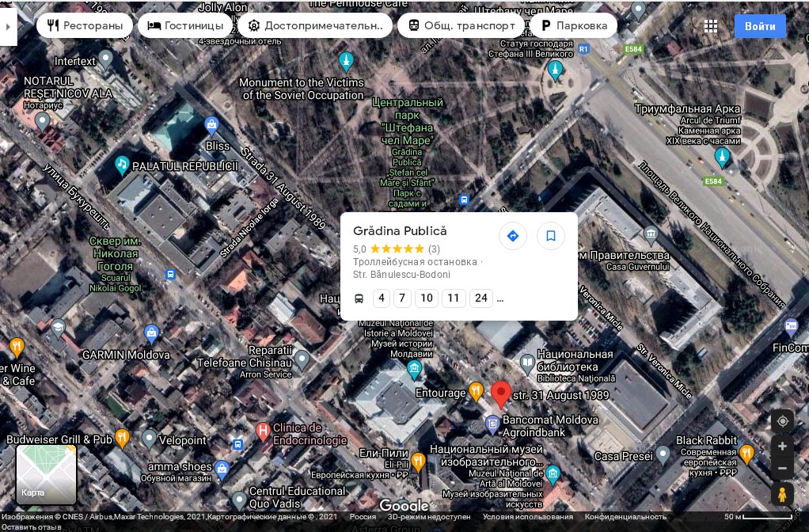809x532 pixels.
Task: Zoom out of the map
Action: (782, 469)
